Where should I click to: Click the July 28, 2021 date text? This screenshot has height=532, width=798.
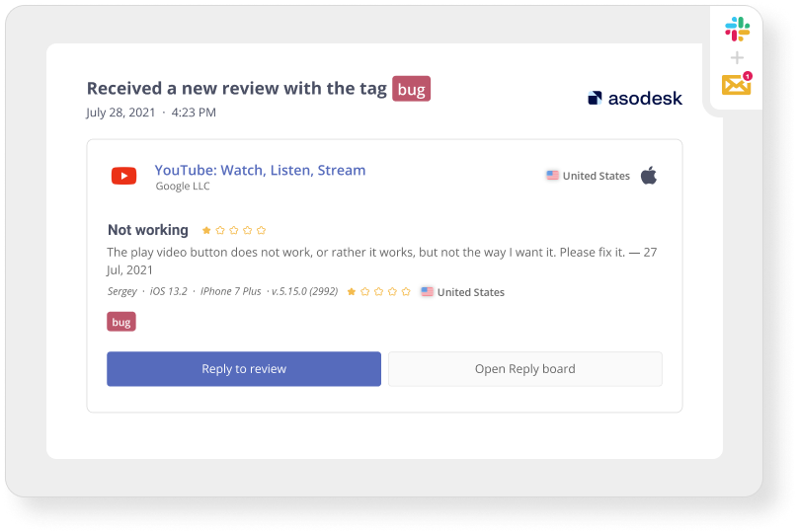pyautogui.click(x=120, y=113)
